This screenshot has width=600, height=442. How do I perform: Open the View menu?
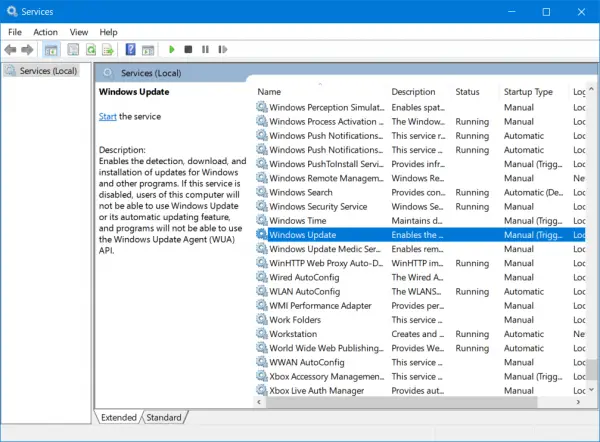click(x=79, y=32)
